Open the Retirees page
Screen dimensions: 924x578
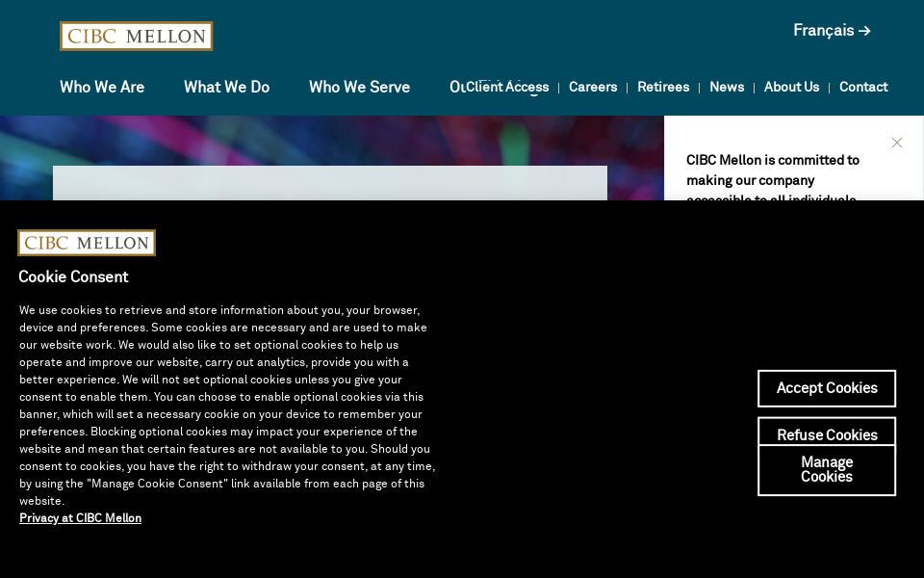click(x=663, y=87)
